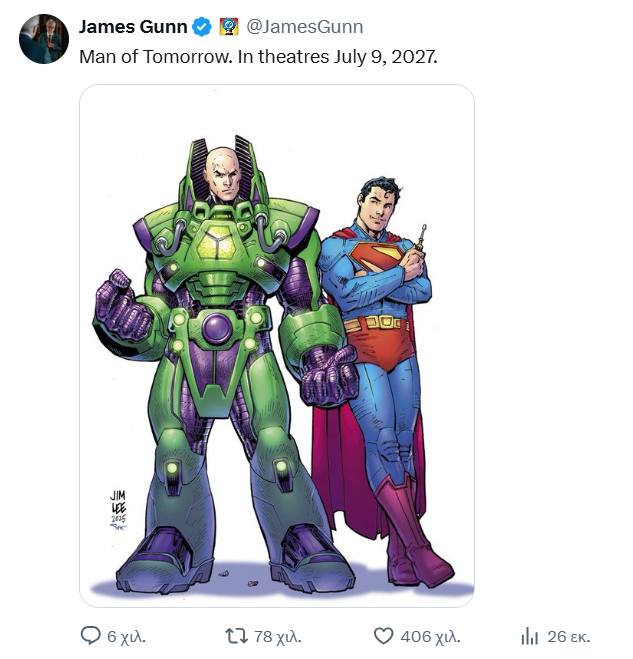
Task: Open the view analytics bar chart icon
Action: pyautogui.click(x=530, y=636)
